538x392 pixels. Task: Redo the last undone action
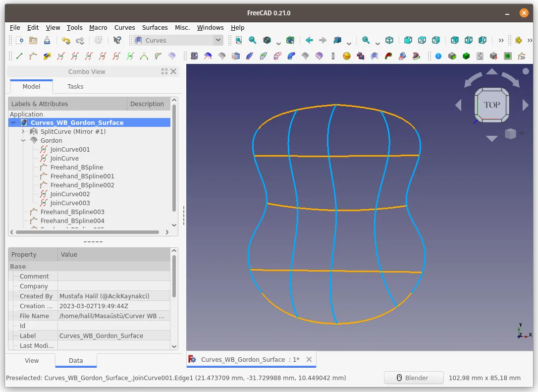(x=80, y=41)
